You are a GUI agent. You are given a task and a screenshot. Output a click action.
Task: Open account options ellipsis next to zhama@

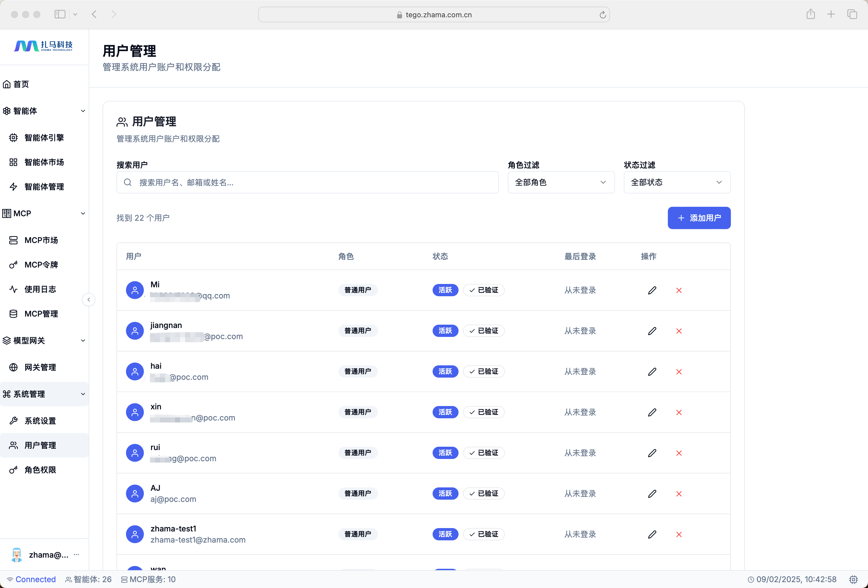(x=77, y=554)
